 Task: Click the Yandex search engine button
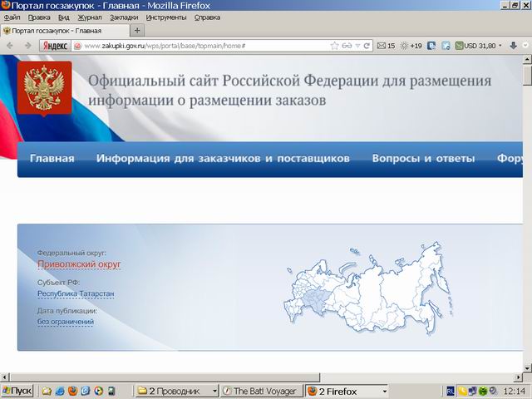click(53, 46)
